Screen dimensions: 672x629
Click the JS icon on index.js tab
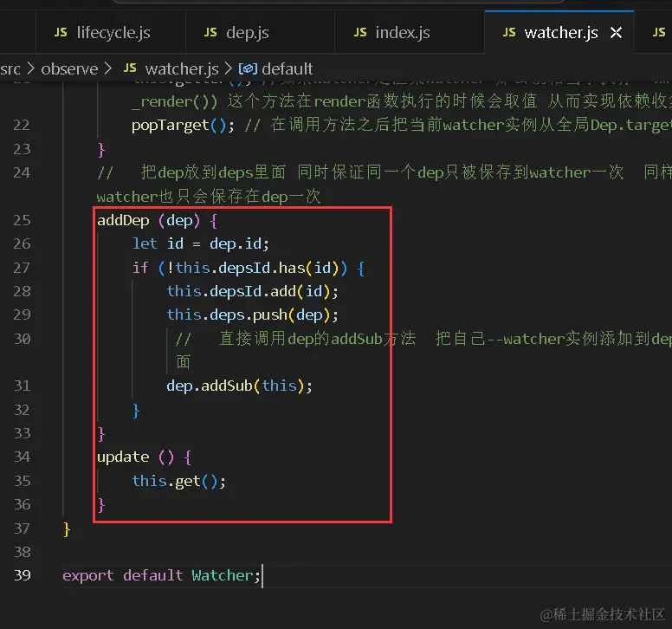(x=360, y=33)
